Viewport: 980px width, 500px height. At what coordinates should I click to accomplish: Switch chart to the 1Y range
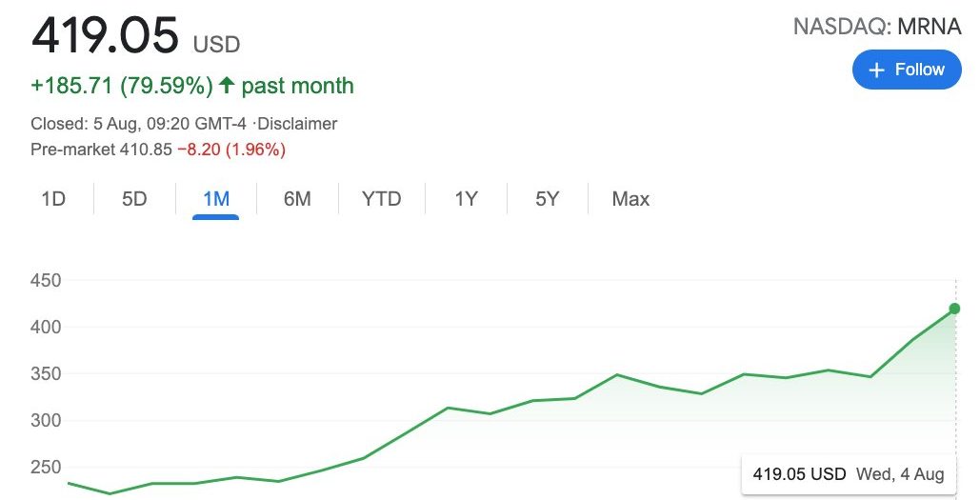tap(466, 199)
